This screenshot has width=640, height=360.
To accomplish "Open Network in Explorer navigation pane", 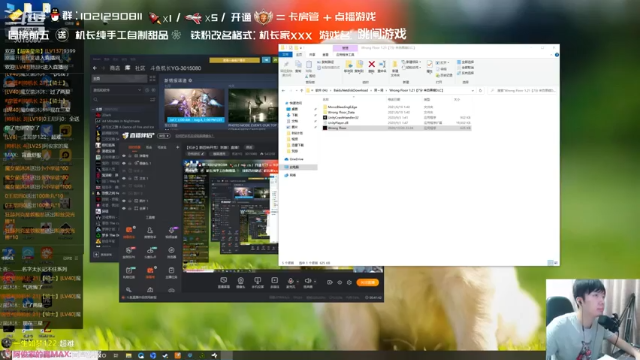I will 292,176.
